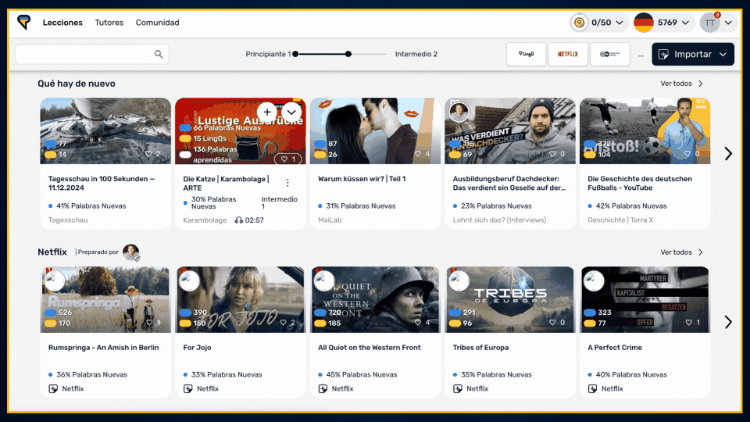750x422 pixels.
Task: Like the Warum küssen wir lesson
Action: click(x=418, y=154)
